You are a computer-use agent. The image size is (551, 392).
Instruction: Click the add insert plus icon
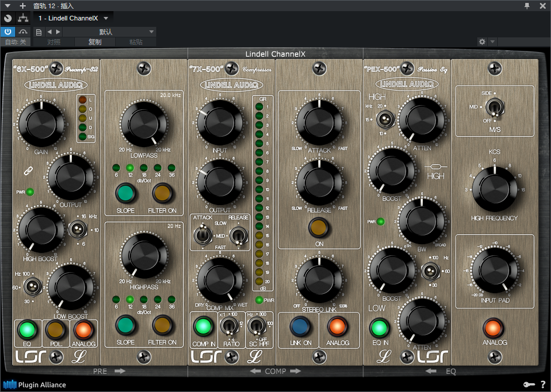tap(23, 6)
